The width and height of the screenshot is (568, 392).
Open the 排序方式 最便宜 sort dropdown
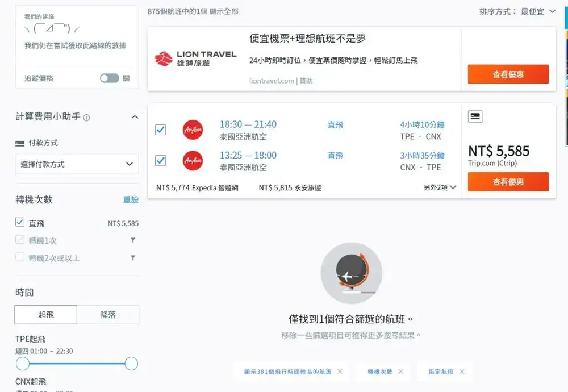pos(517,11)
